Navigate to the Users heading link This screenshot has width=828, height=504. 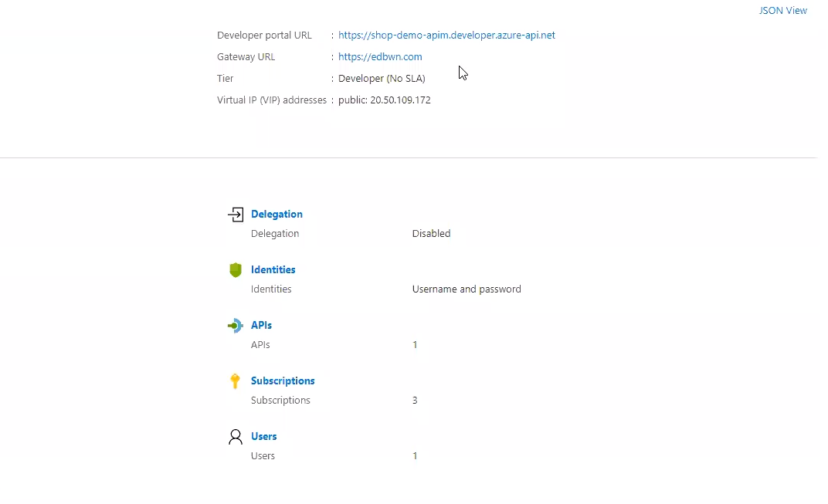263,437
